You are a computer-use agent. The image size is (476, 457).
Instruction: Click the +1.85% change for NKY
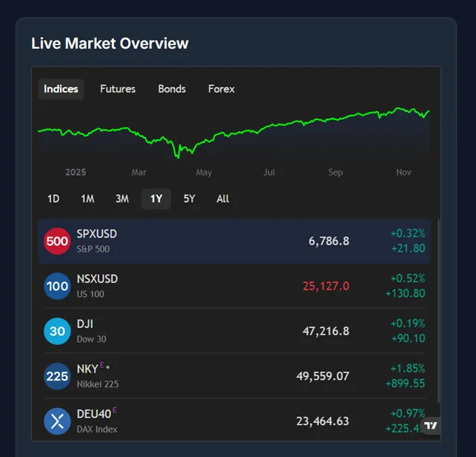[408, 369]
